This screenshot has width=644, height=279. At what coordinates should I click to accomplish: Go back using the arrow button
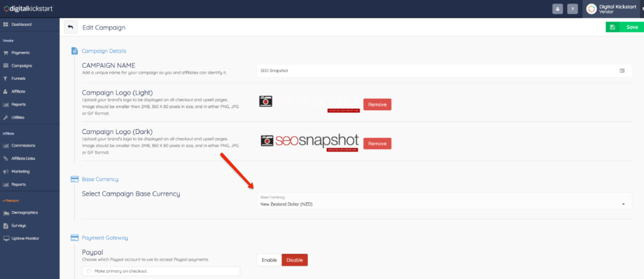tap(70, 27)
